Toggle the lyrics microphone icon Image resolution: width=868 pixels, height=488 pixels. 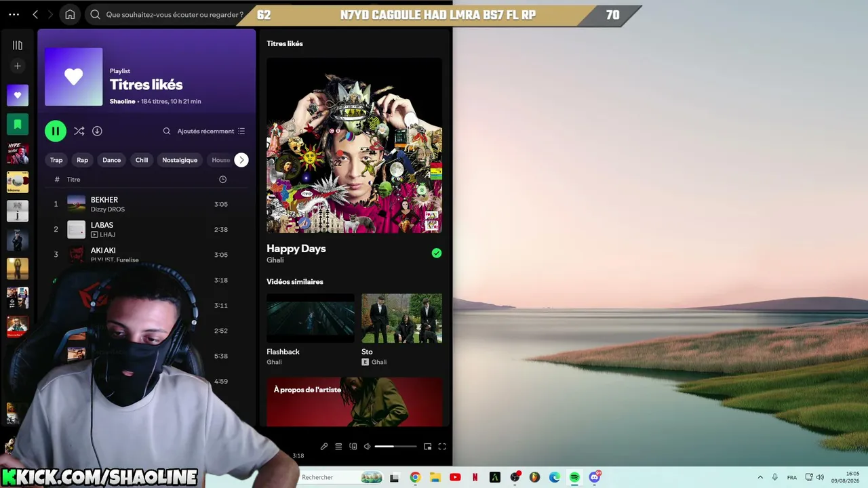click(x=324, y=447)
